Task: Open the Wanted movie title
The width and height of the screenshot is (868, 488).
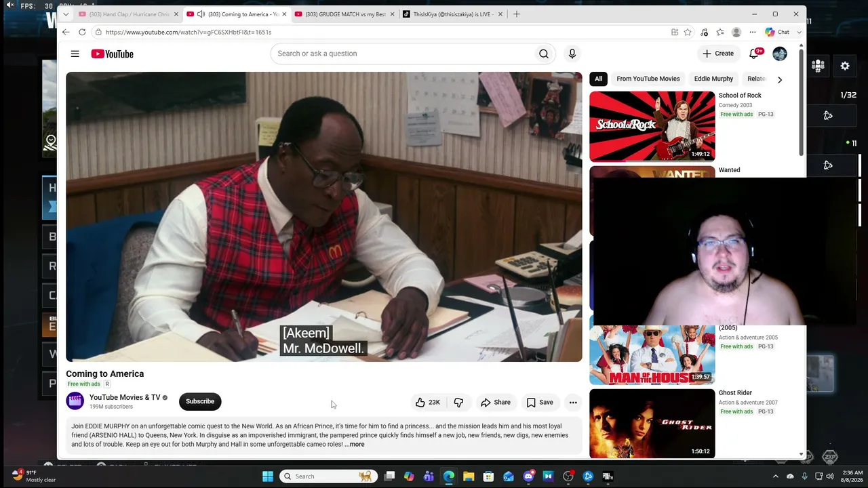Action: (730, 170)
